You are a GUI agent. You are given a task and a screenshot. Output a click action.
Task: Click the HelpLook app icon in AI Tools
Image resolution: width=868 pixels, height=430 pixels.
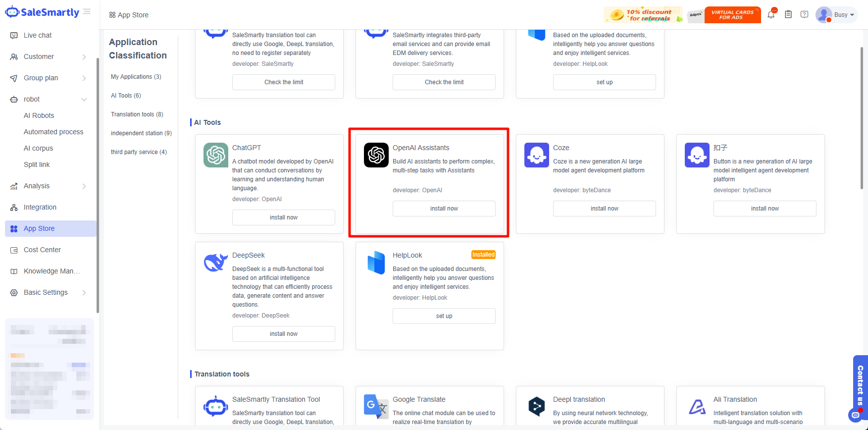click(x=376, y=263)
